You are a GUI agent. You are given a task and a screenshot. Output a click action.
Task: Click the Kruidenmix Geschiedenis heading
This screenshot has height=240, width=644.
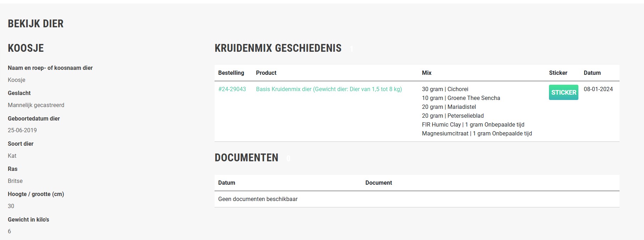click(x=278, y=48)
